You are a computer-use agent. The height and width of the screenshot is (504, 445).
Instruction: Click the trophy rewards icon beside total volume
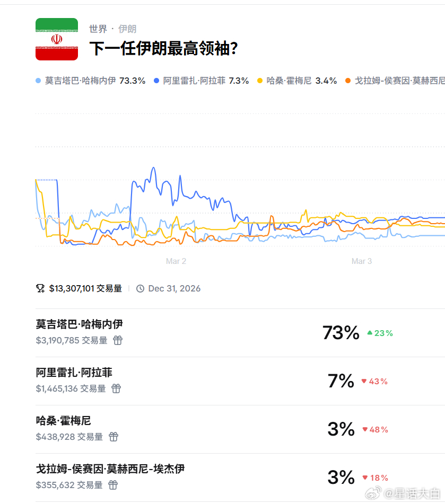pyautogui.click(x=40, y=288)
